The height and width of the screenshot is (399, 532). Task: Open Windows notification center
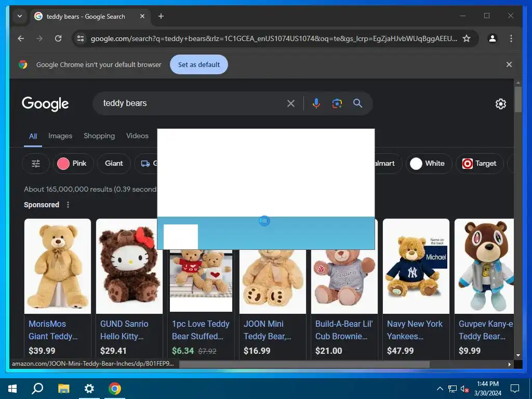[515, 389]
